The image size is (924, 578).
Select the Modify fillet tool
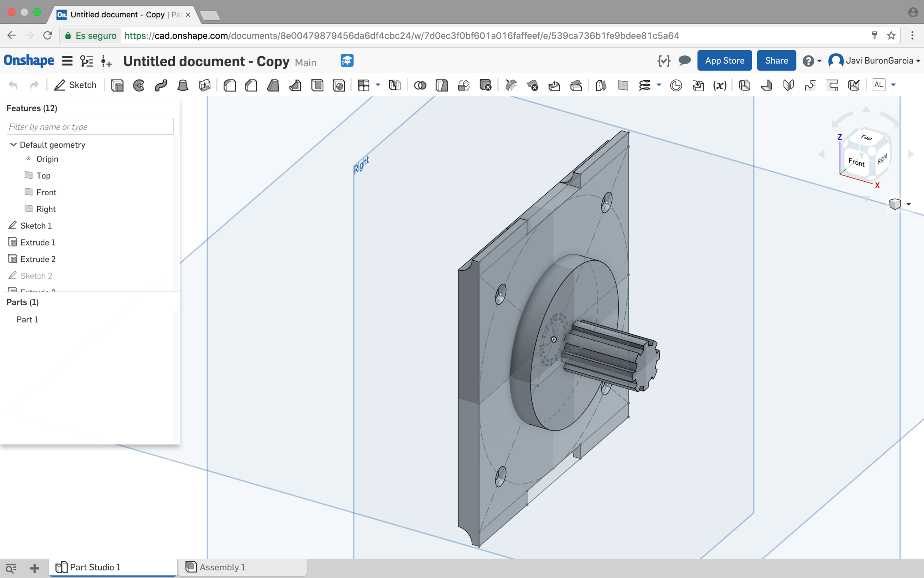[x=511, y=85]
